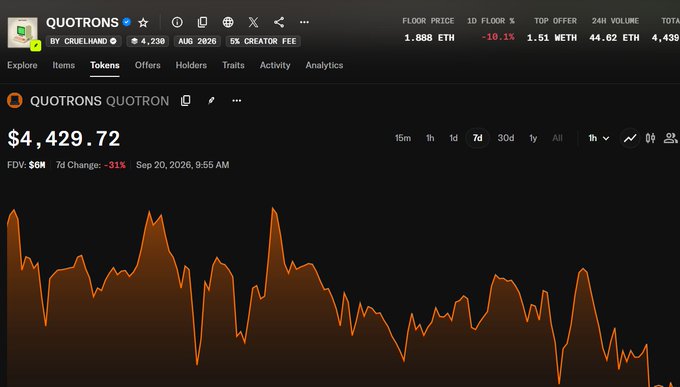
Task: Click the orange QUOTRONS token logo icon
Action: 15,101
